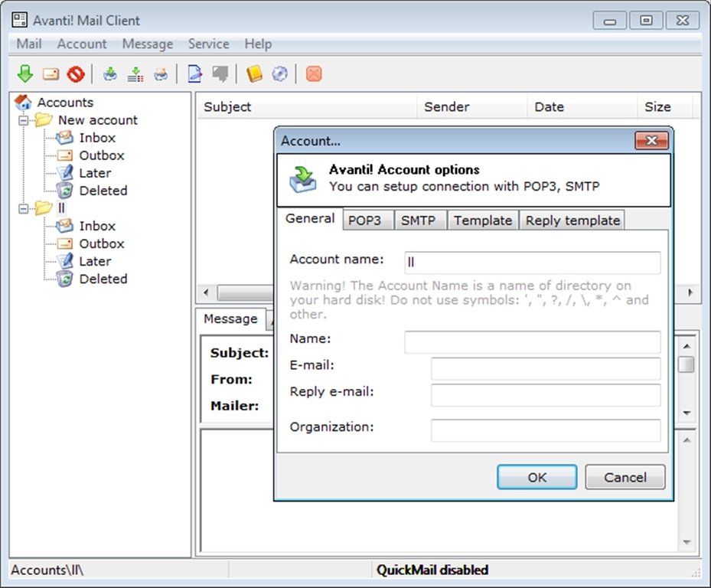Select Later folder under New account
The width and height of the screenshot is (711, 588).
pos(95,173)
